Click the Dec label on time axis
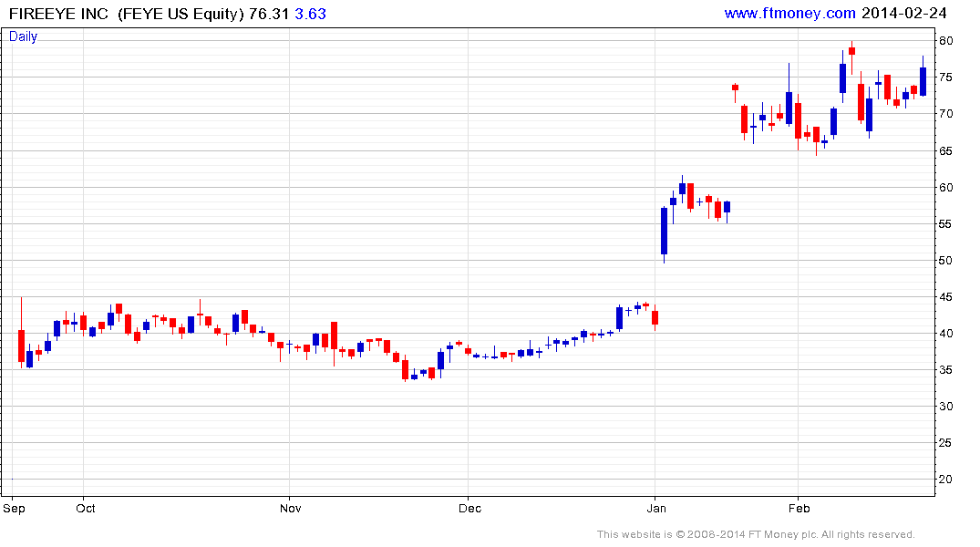The width and height of the screenshot is (980, 547). pyautogui.click(x=470, y=508)
